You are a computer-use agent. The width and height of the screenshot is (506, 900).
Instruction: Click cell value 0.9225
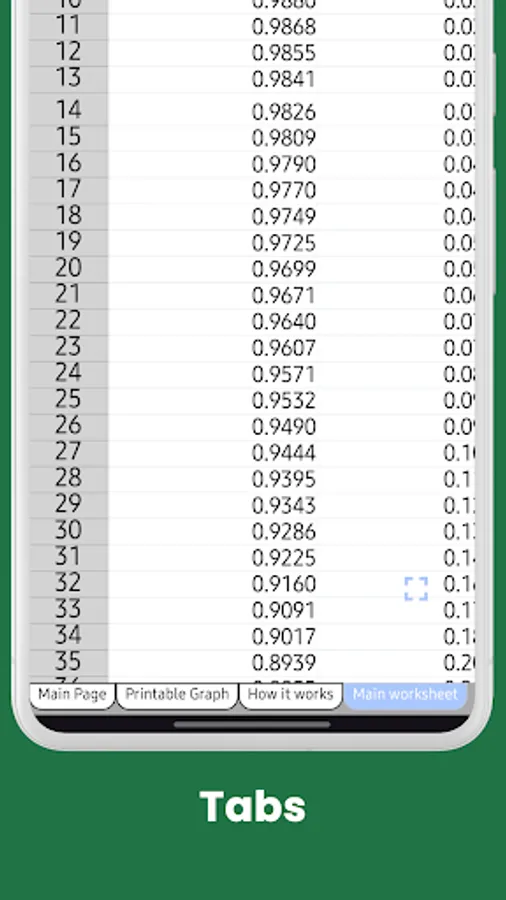tap(284, 559)
